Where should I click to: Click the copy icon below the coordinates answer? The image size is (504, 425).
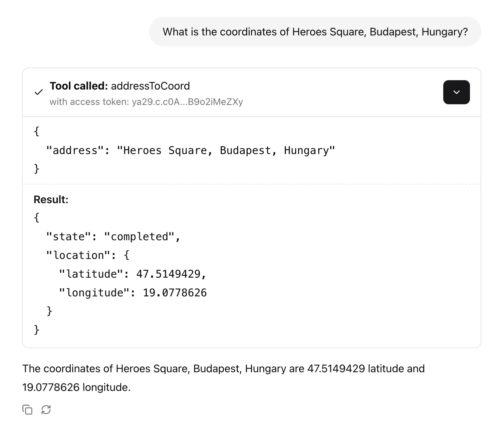pyautogui.click(x=27, y=409)
